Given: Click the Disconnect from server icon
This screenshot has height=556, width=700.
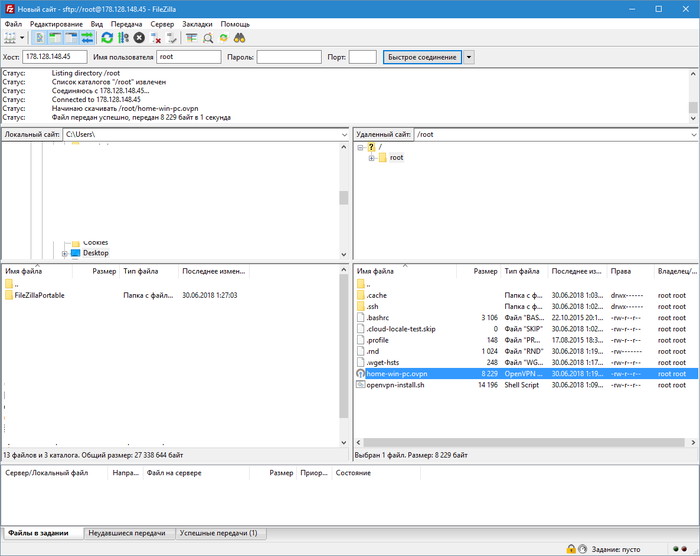Looking at the screenshot, I should (x=156, y=37).
